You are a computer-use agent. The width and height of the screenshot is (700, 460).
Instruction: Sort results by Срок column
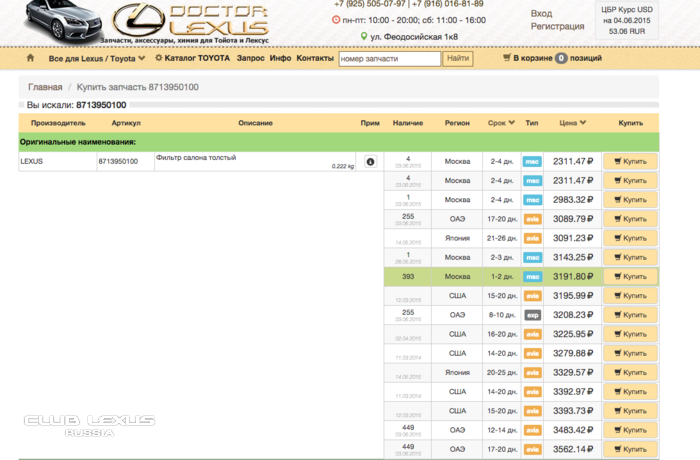tap(501, 123)
